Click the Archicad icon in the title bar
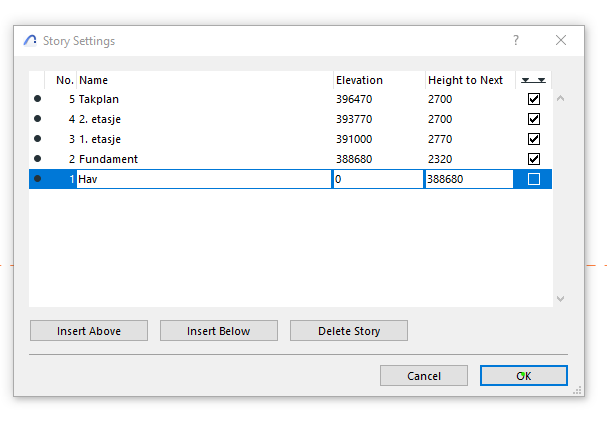Image resolution: width=607 pixels, height=433 pixels. 30,41
